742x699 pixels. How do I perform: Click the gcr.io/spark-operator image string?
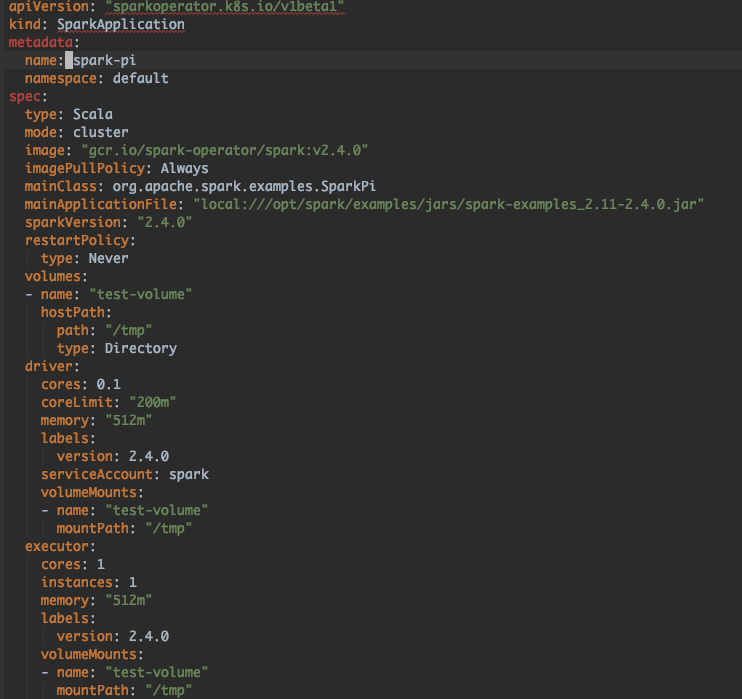pos(224,150)
